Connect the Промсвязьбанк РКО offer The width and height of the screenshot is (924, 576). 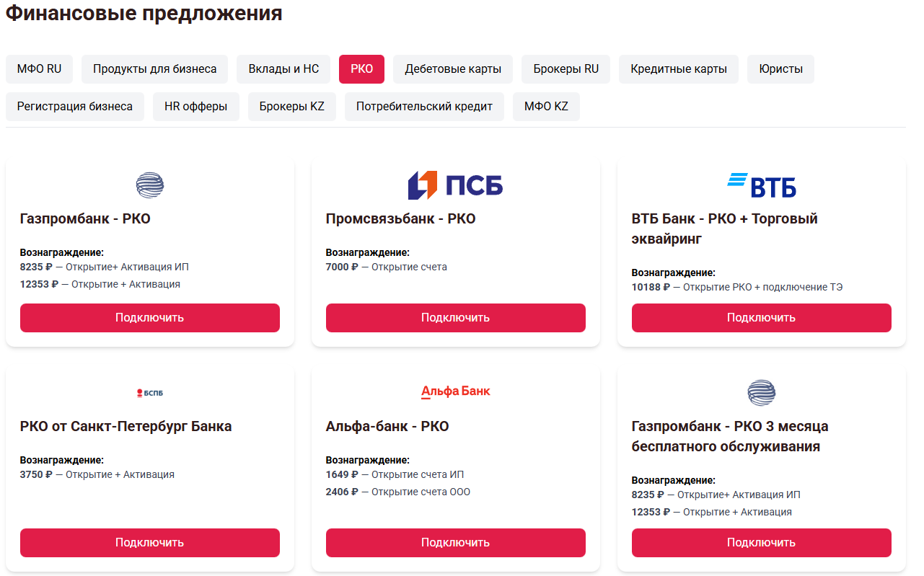[455, 318]
